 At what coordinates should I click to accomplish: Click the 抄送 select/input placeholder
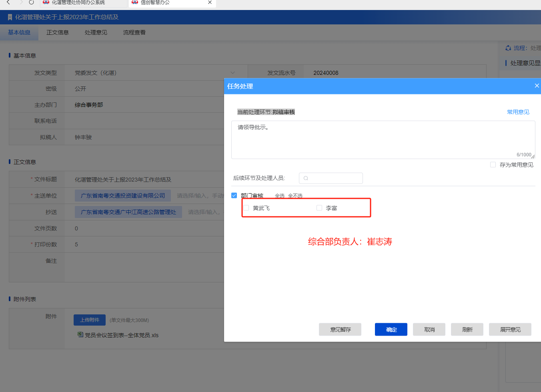tap(206, 212)
